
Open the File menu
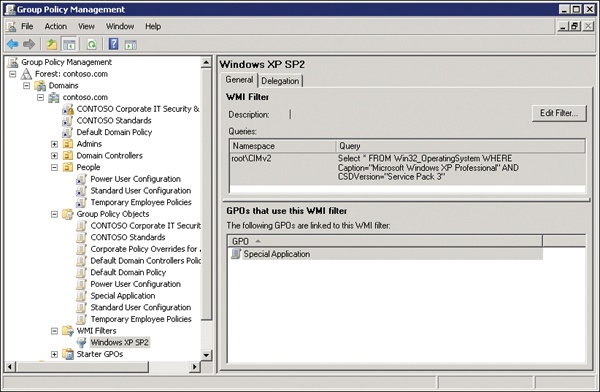pyautogui.click(x=27, y=26)
